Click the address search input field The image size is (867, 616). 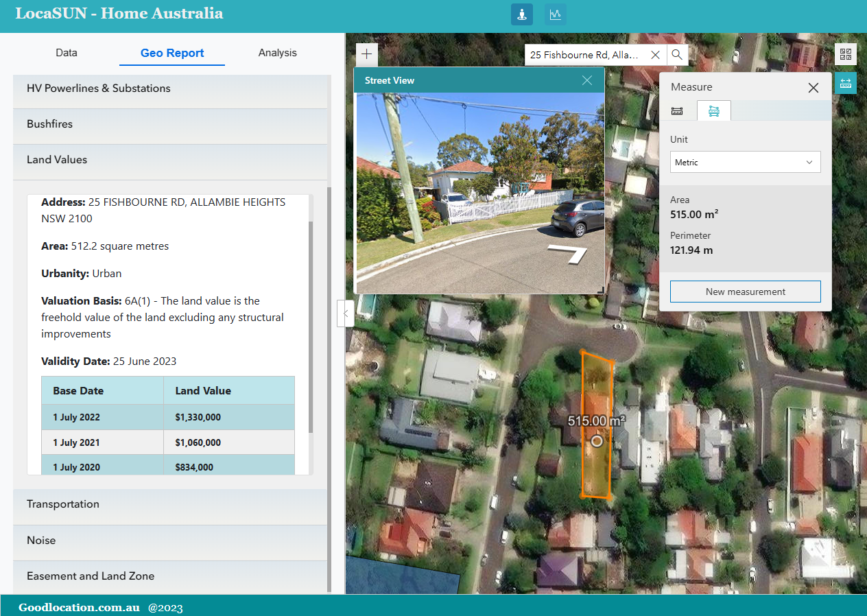(x=585, y=55)
